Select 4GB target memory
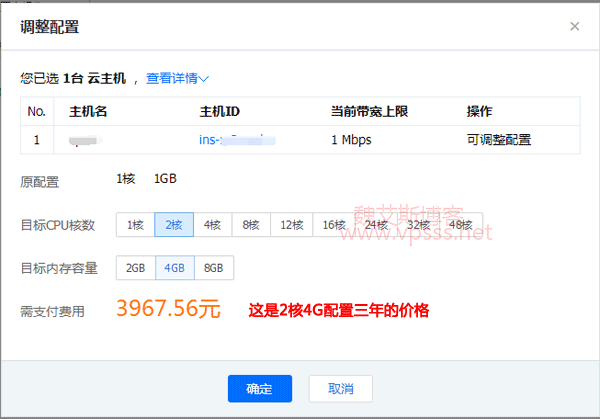 [174, 268]
